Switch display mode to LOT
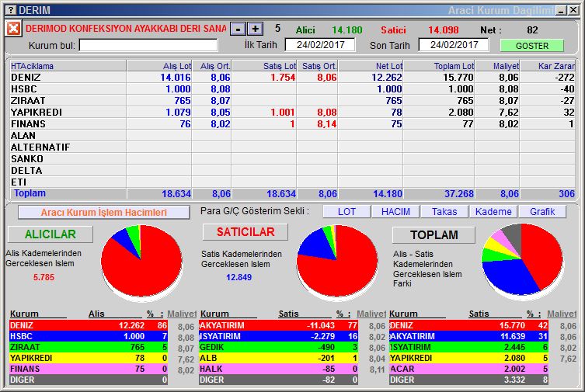The image size is (585, 392). (x=346, y=212)
